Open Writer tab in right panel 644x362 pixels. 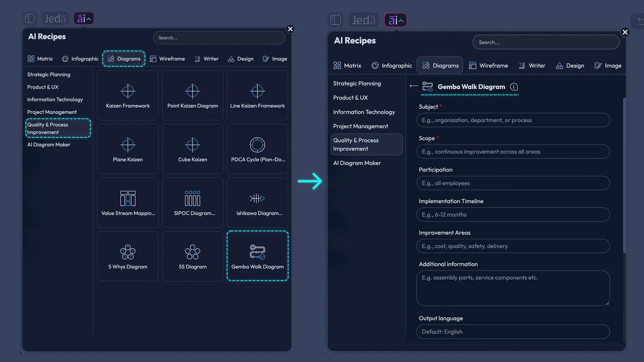pyautogui.click(x=532, y=66)
